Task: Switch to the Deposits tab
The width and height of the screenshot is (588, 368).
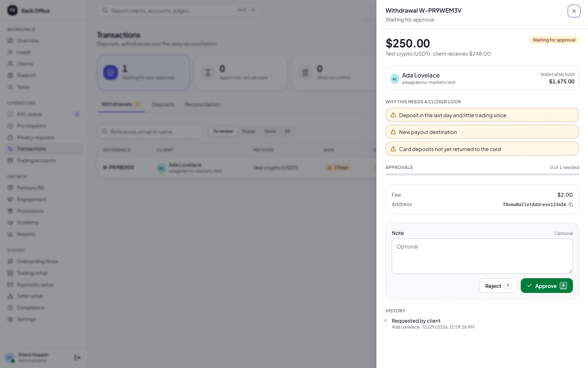Action: click(x=163, y=105)
